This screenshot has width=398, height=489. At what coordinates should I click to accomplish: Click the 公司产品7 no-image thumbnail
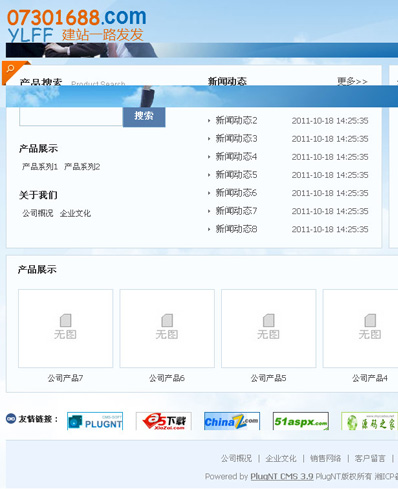point(66,328)
